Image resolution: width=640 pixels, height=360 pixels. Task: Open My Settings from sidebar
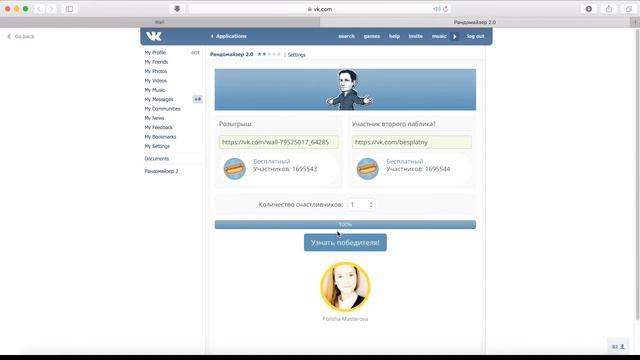coord(157,146)
